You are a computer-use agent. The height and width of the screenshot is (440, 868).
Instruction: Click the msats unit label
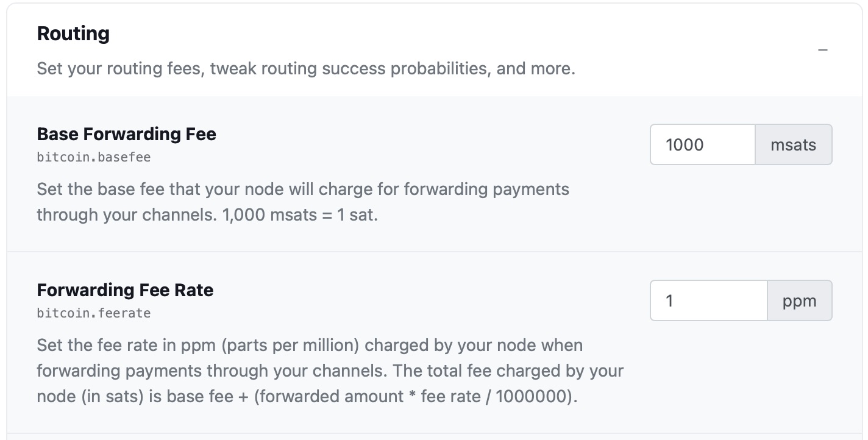point(793,145)
